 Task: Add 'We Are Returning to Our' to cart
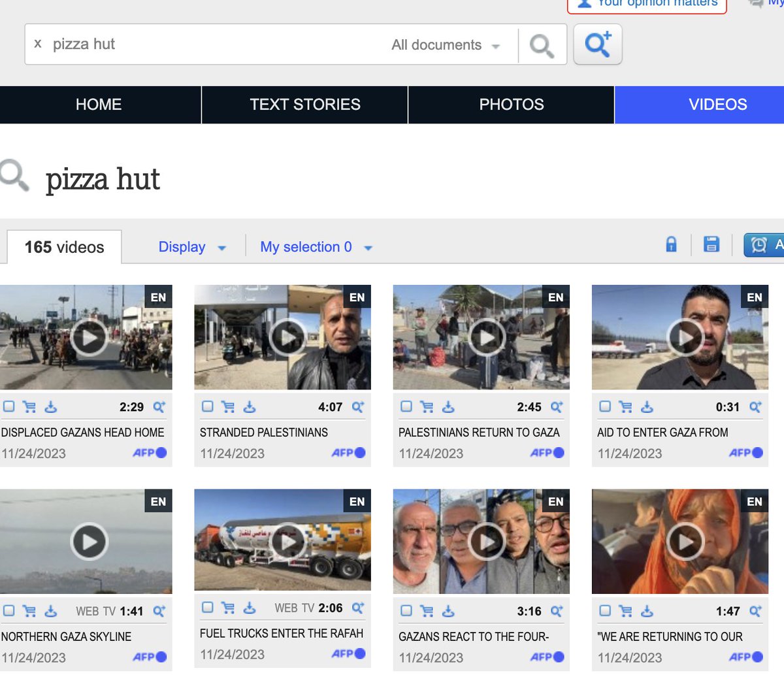pos(626,612)
